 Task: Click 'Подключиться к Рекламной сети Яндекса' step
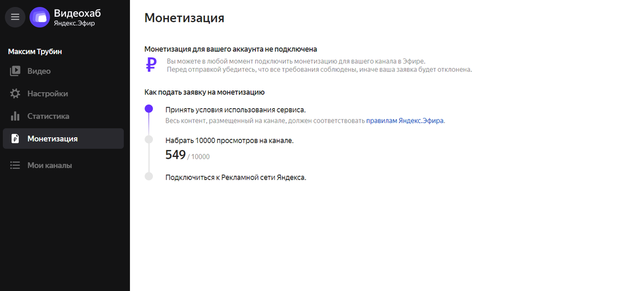[x=236, y=177]
